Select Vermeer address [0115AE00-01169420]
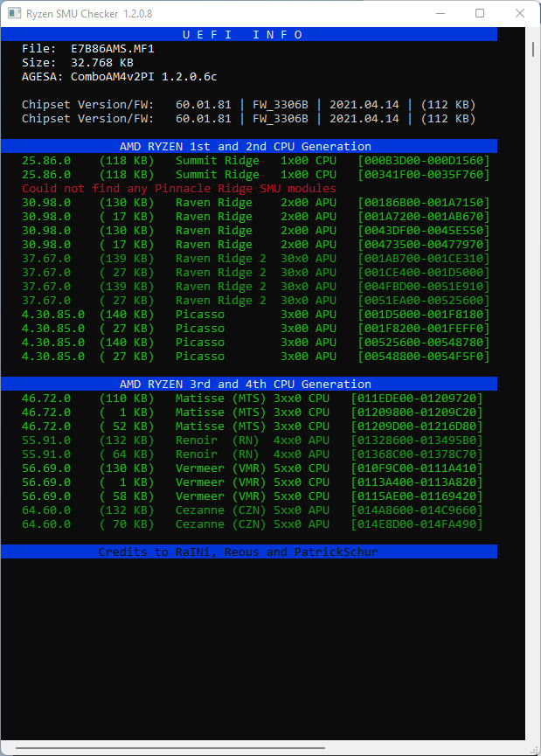The image size is (541, 756). click(x=417, y=496)
